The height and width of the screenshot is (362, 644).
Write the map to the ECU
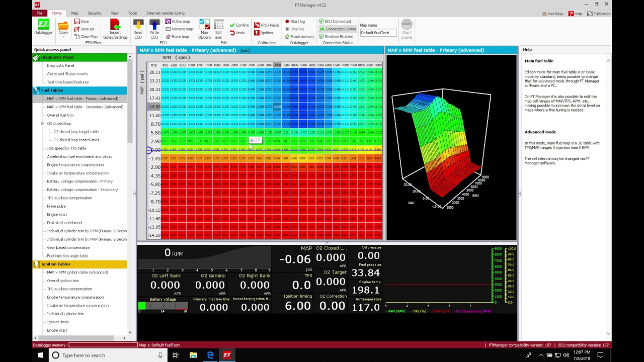pyautogui.click(x=154, y=29)
